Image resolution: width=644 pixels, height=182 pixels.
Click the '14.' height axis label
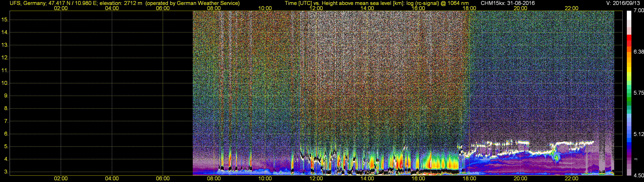(5, 32)
